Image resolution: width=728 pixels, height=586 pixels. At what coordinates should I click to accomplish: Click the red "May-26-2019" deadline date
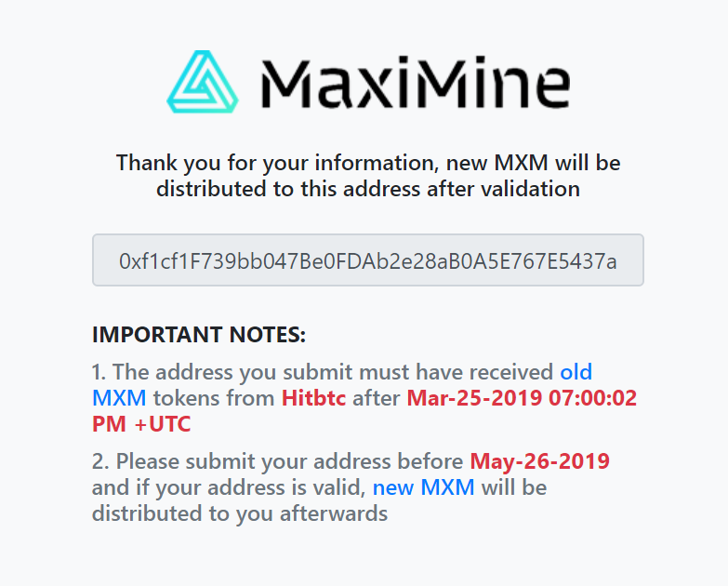pos(540,461)
